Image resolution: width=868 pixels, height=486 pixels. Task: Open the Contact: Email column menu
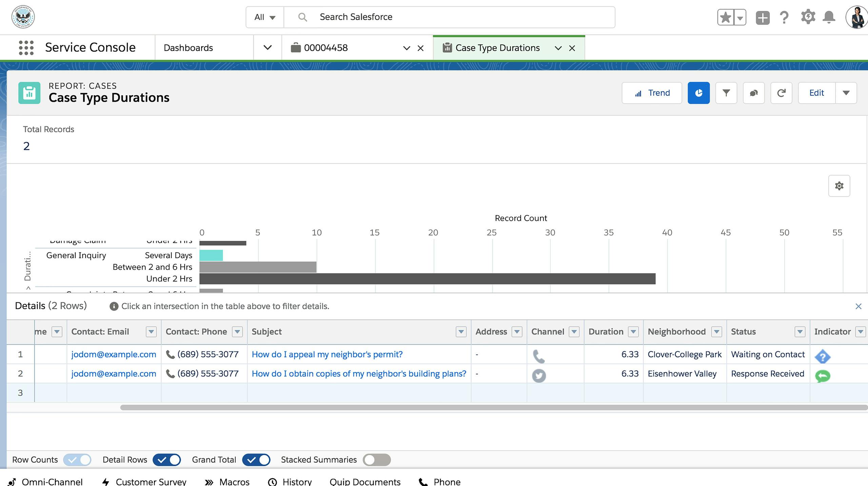pyautogui.click(x=151, y=332)
